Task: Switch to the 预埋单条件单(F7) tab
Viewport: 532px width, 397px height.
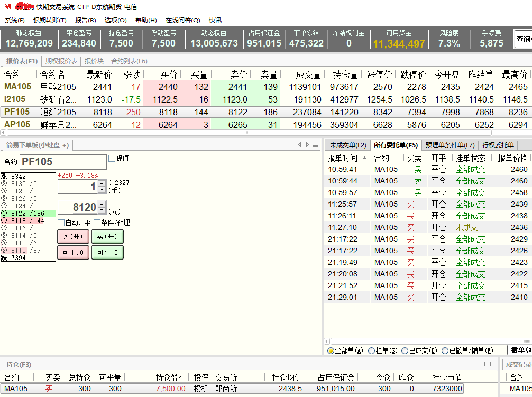Action: (450, 145)
